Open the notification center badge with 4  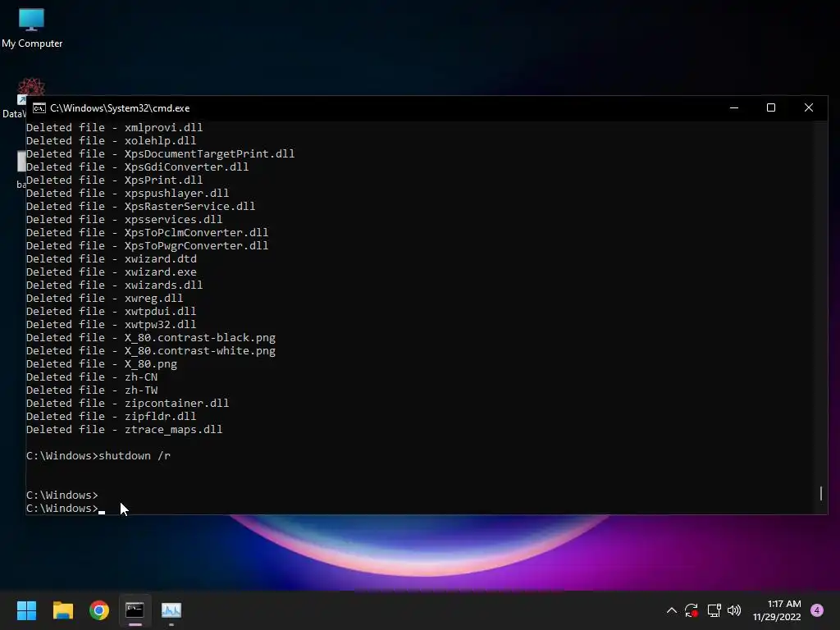(x=817, y=610)
